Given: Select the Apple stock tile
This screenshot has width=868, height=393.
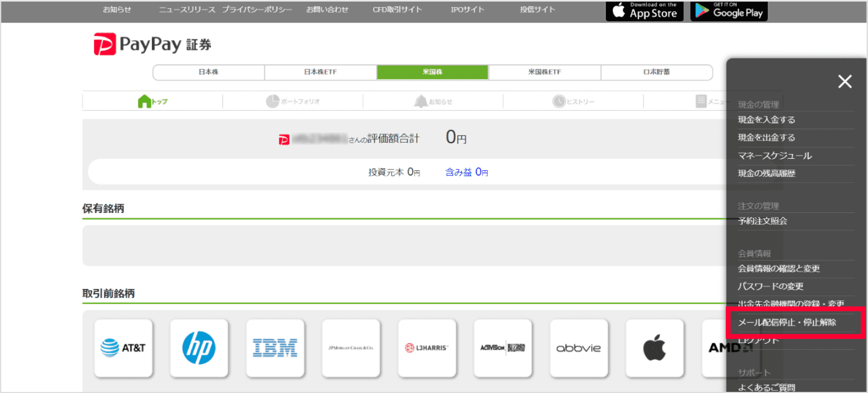Looking at the screenshot, I should pyautogui.click(x=655, y=348).
